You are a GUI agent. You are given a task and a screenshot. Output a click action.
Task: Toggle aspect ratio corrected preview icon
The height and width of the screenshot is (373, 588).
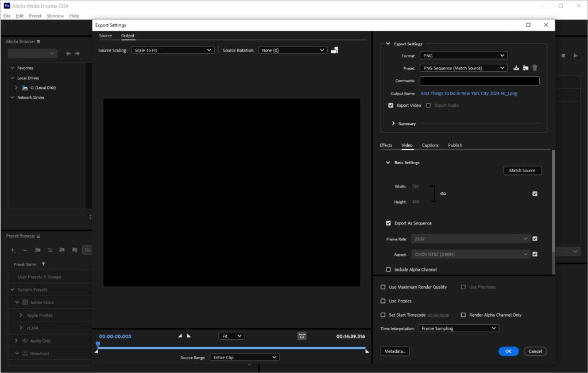[x=301, y=336]
